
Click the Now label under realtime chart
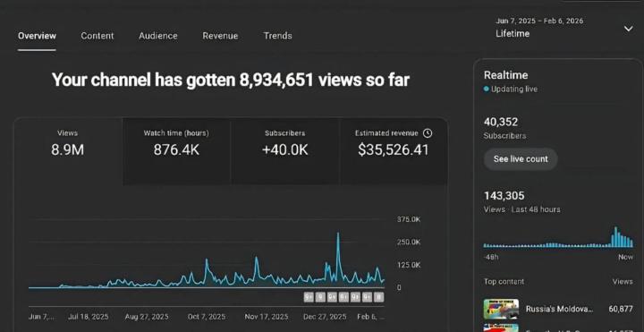[625, 257]
